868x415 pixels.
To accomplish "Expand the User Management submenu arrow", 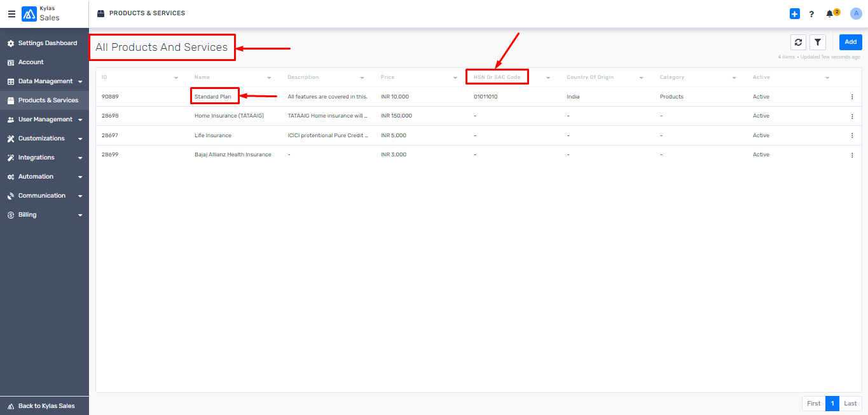I will click(80, 120).
